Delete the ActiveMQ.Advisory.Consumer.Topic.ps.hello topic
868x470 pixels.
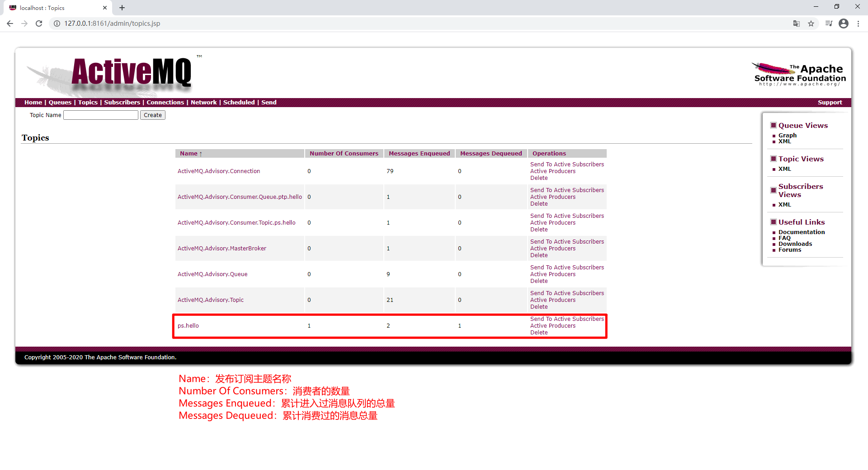point(539,230)
